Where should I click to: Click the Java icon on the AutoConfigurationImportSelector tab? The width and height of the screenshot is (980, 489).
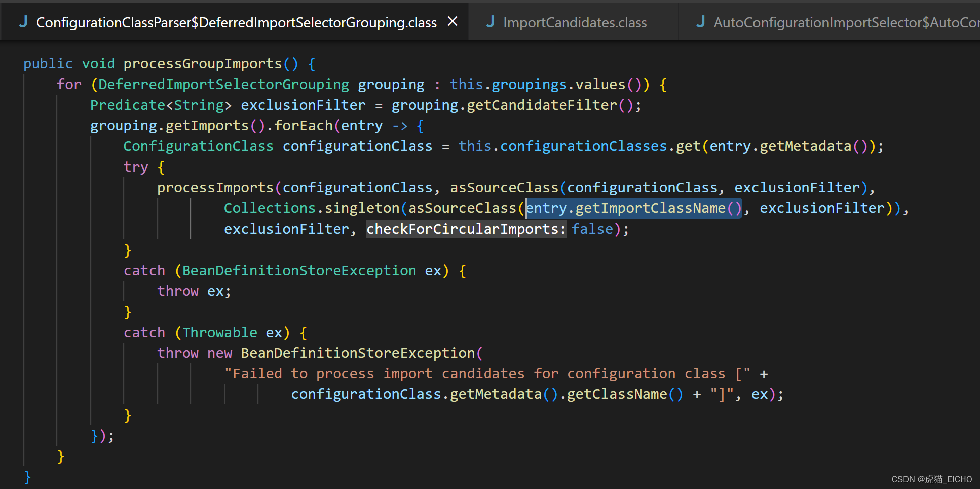[x=700, y=21]
